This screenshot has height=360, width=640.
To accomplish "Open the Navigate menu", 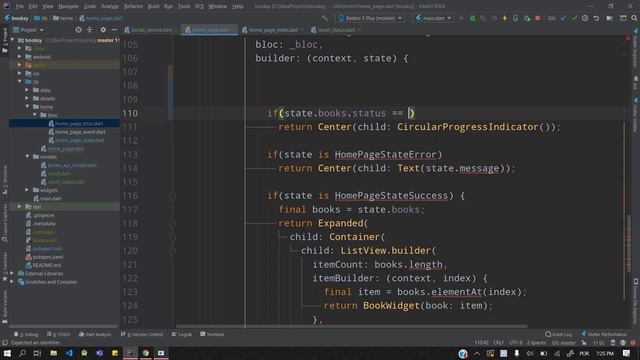I will (68, 6).
